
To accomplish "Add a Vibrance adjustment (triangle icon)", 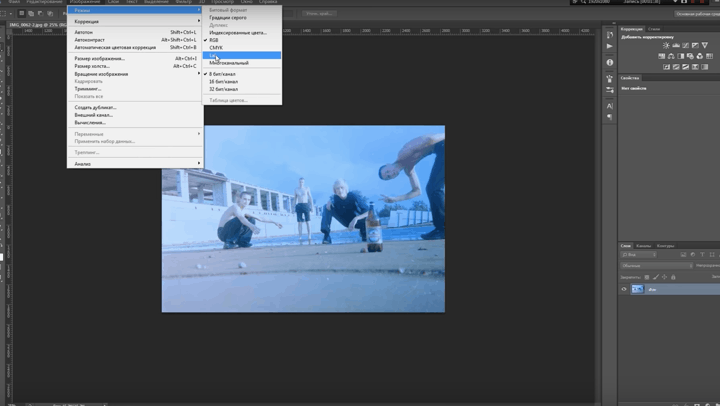I will tap(705, 45).
